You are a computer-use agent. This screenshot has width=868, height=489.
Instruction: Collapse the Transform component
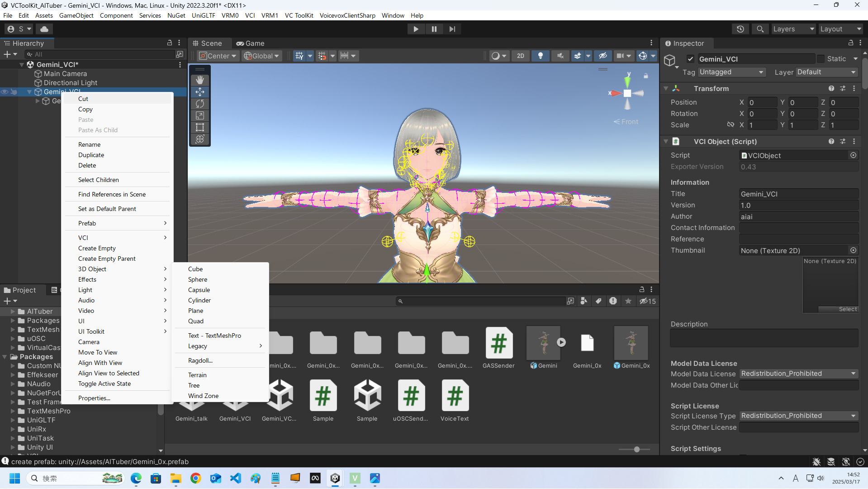tap(666, 89)
